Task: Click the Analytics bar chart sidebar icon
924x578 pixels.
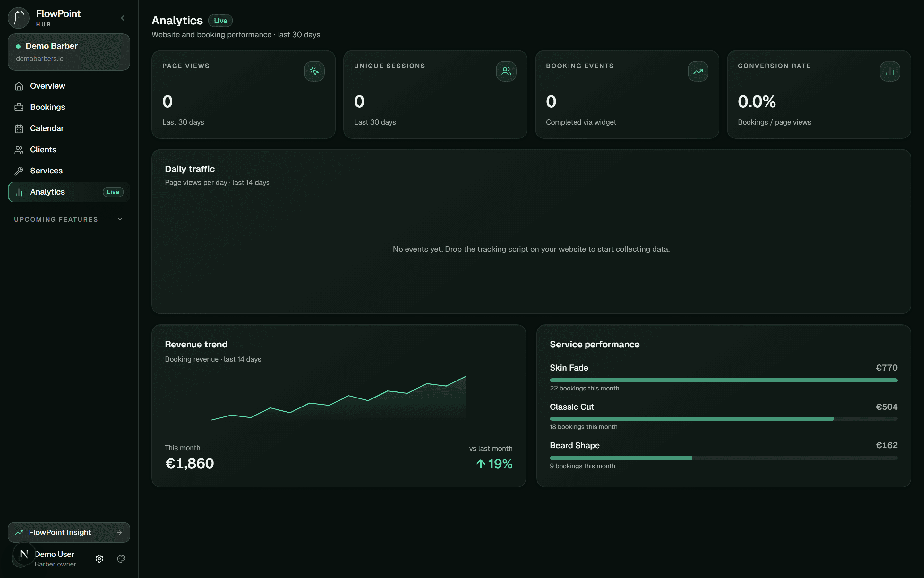Action: pos(19,192)
